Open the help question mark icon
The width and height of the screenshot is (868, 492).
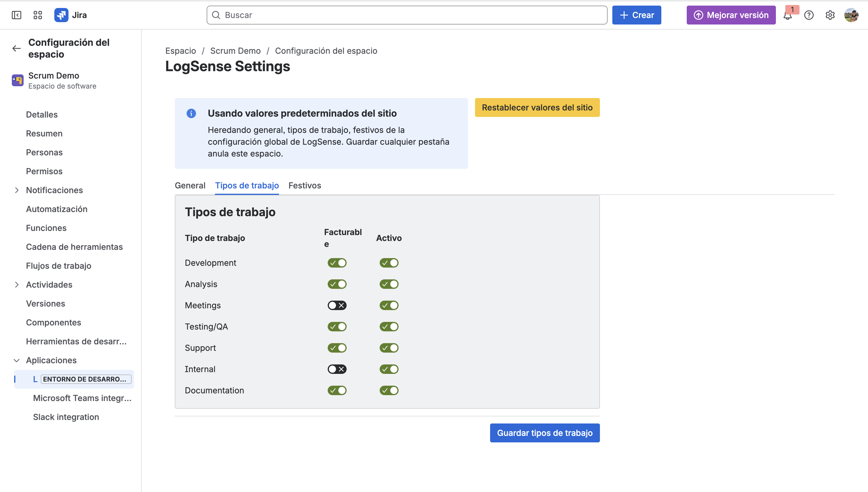click(x=809, y=15)
